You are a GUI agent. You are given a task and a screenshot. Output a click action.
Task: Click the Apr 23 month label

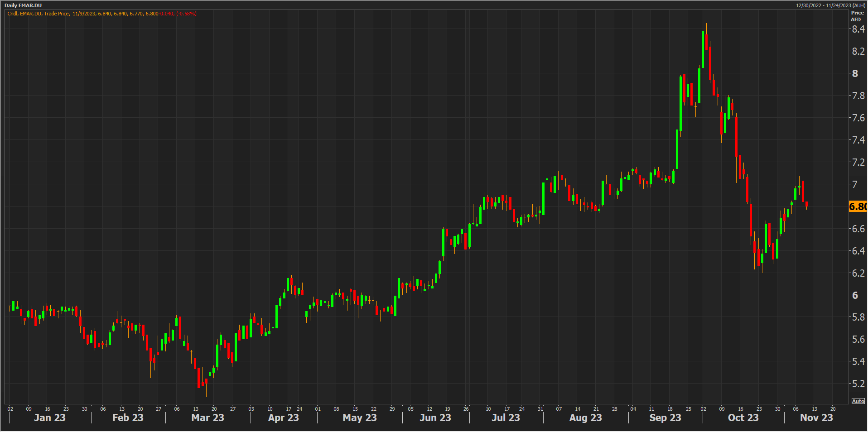pyautogui.click(x=283, y=418)
